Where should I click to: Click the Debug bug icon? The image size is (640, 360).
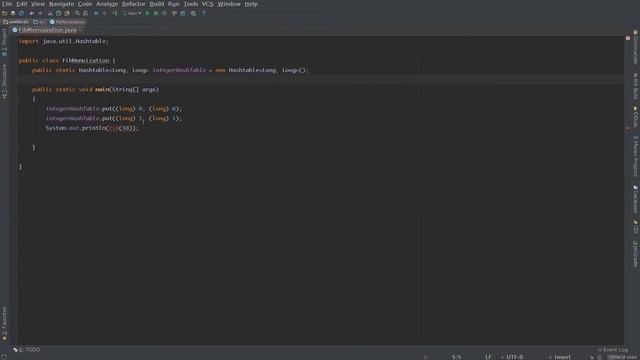pyautogui.click(x=156, y=13)
